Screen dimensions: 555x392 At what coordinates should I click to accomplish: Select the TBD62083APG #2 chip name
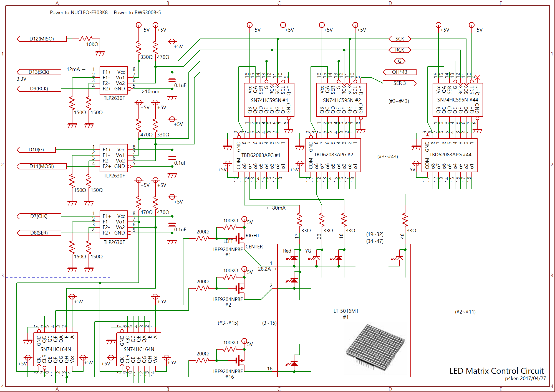334,154
